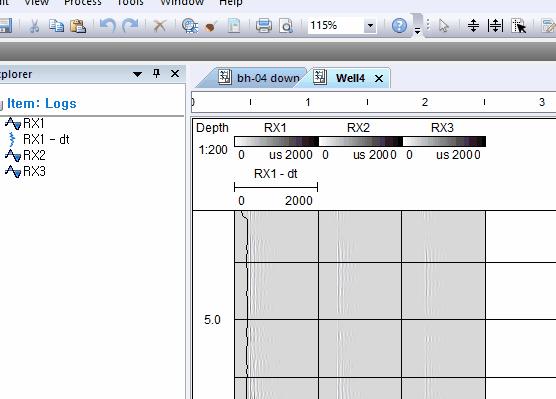Close the explorer panel
The width and height of the screenshot is (556, 399).
[175, 73]
